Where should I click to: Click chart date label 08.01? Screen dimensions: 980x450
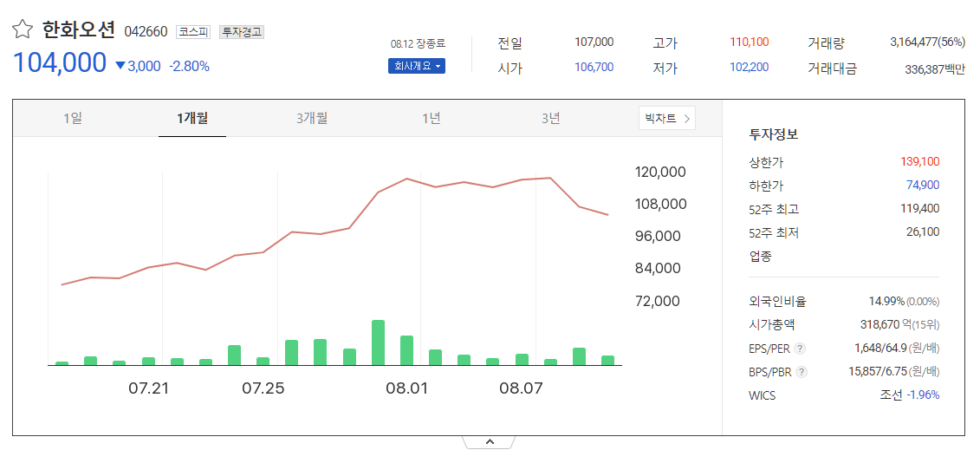(x=407, y=388)
